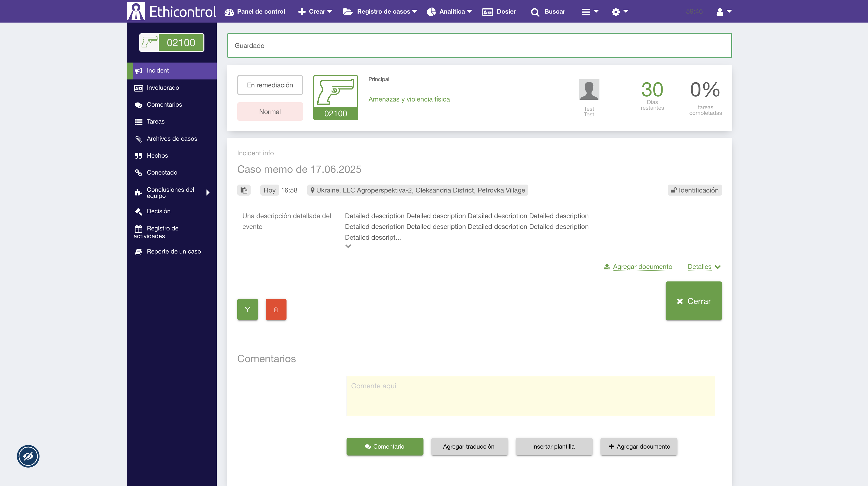Image resolution: width=868 pixels, height=486 pixels.
Task: Toggle the accessibility eye button at bottom-left
Action: (x=28, y=456)
